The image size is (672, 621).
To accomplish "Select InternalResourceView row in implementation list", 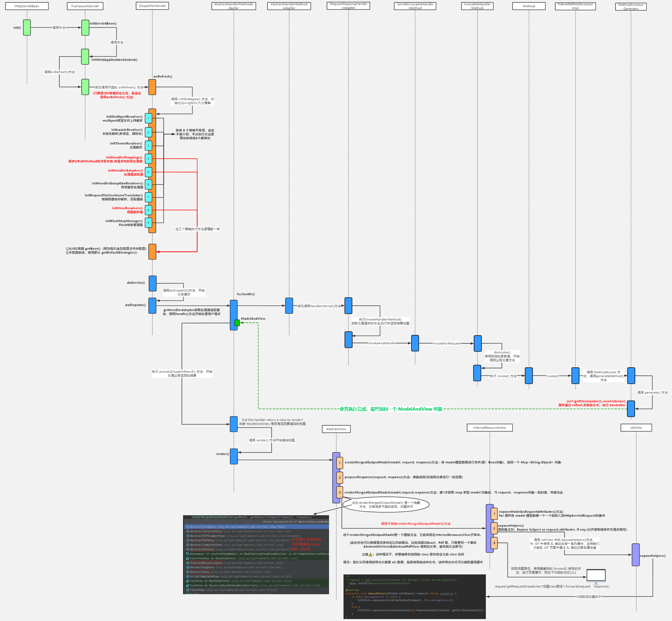I will [256, 563].
